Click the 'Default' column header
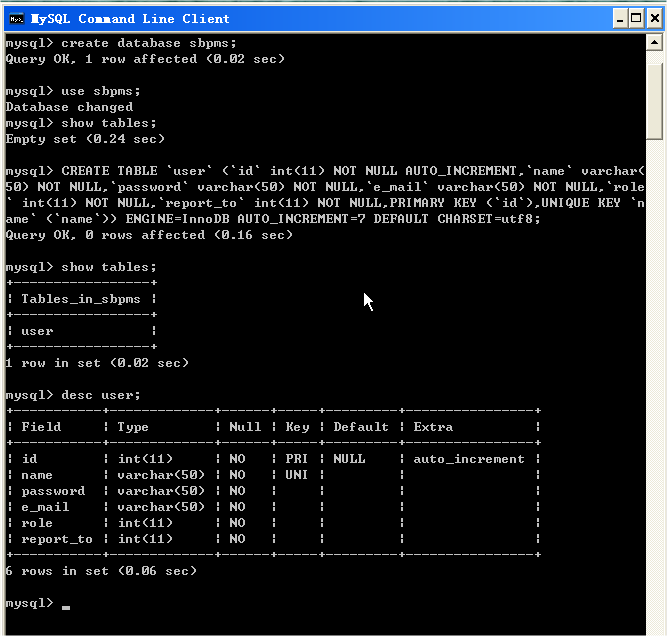667x636 pixels. click(361, 427)
